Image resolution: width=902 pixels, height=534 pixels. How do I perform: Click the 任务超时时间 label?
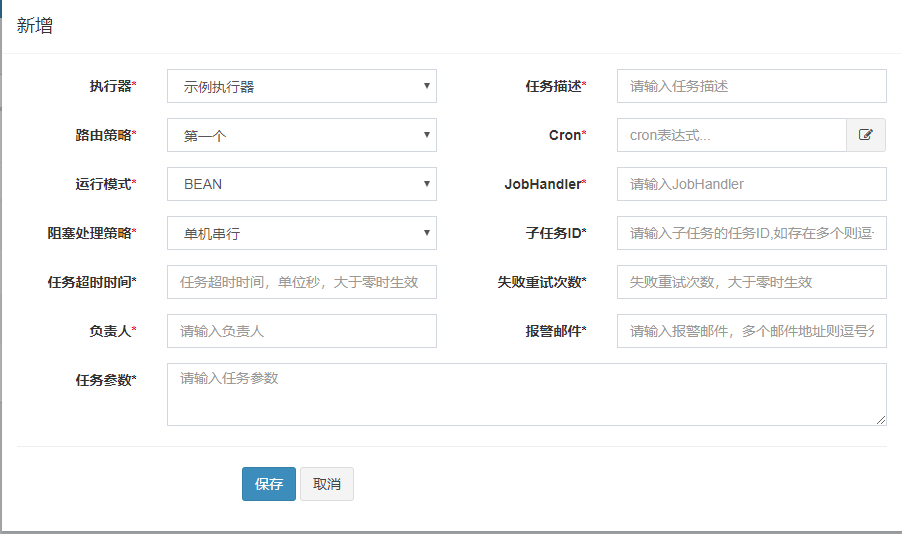click(x=92, y=282)
